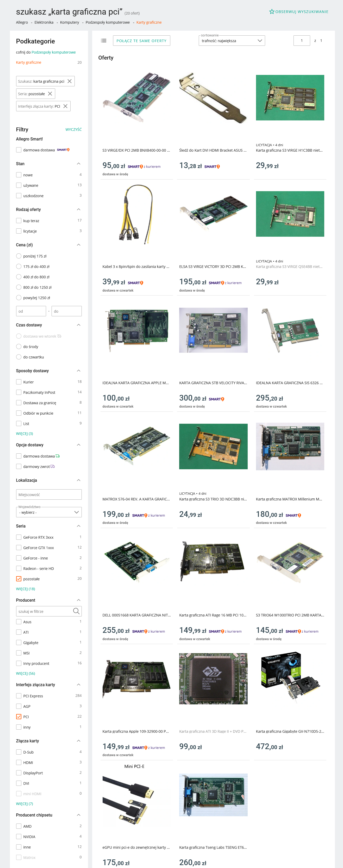Collapse the 'Lokalizacja' filter section
Viewport: 343px width, 868px height.
79,480
